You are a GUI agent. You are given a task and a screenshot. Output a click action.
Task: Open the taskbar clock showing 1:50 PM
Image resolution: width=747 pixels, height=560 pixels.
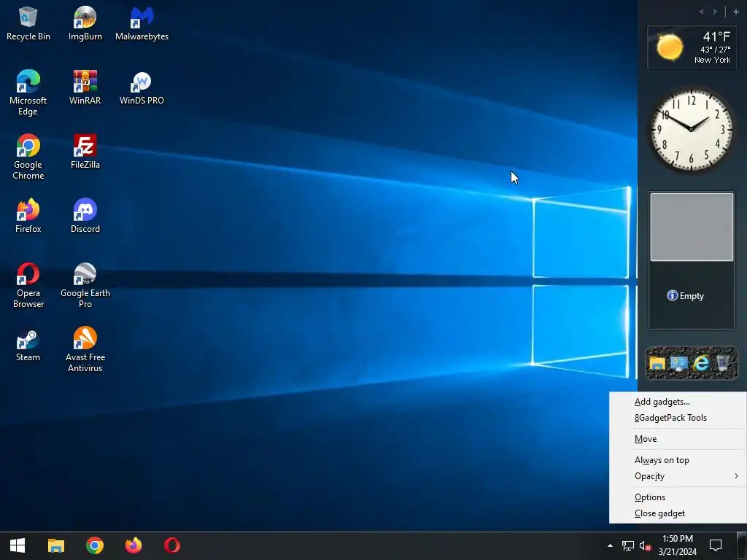tap(678, 545)
